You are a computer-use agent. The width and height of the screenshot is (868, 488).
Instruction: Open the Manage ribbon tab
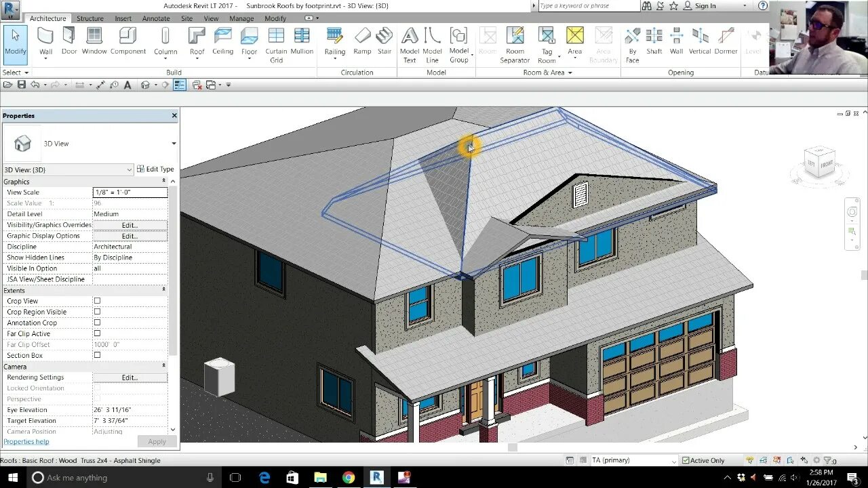241,18
